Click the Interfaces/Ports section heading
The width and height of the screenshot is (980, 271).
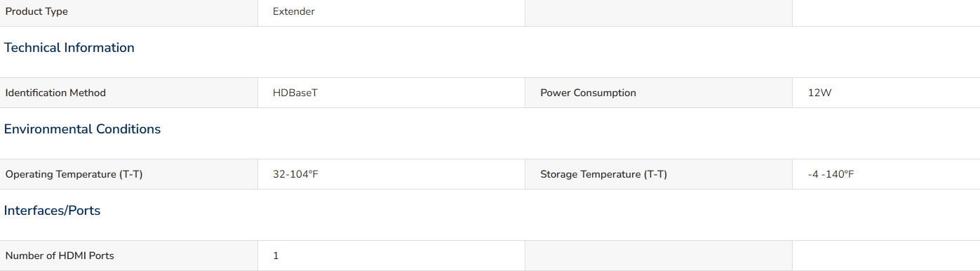point(53,211)
